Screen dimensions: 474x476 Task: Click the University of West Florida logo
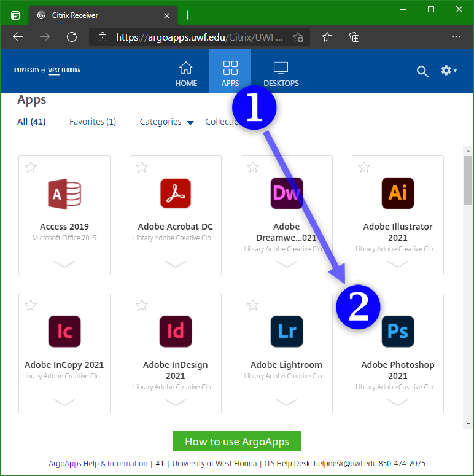click(47, 71)
